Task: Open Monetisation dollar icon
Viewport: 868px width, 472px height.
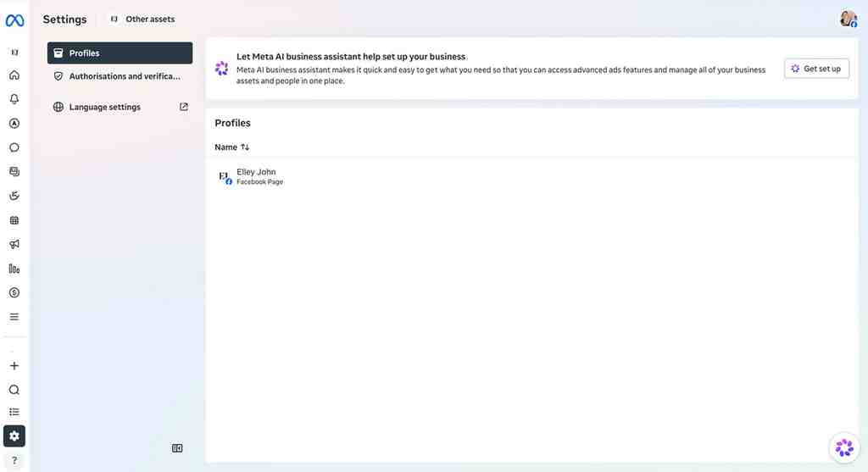Action: (x=14, y=292)
